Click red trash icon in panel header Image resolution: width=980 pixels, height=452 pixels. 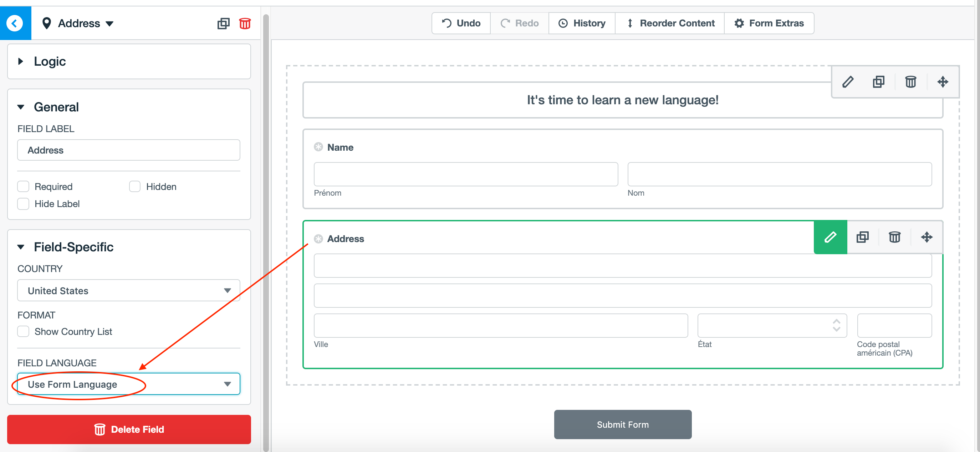point(245,24)
